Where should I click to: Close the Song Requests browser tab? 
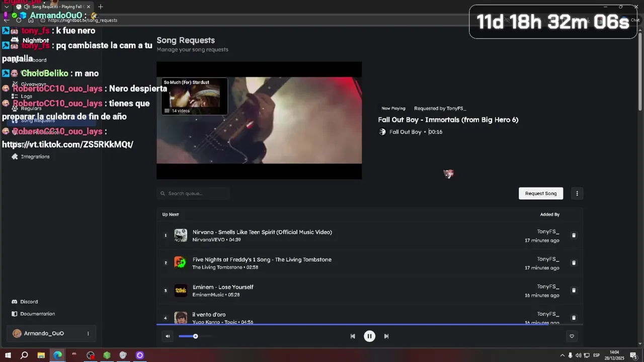89,7
